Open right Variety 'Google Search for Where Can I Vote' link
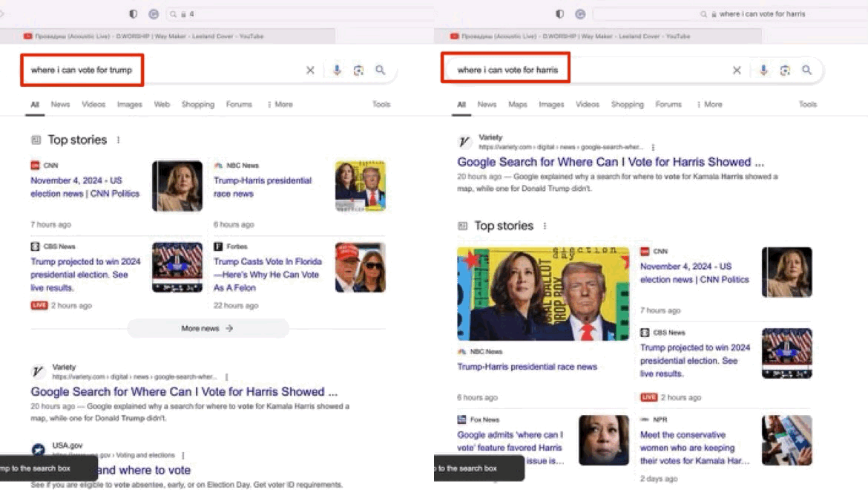This screenshot has height=490, width=868. point(611,162)
